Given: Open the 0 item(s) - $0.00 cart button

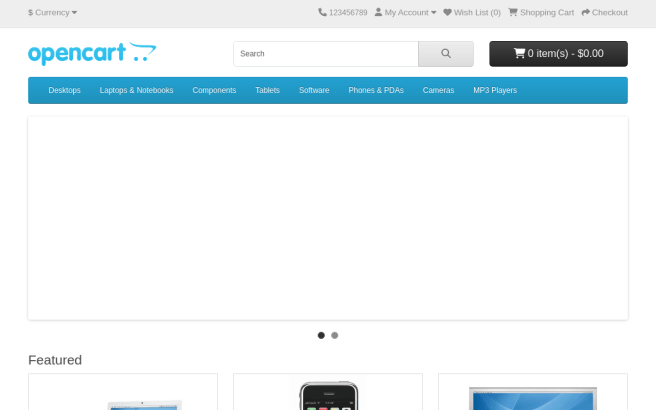Looking at the screenshot, I should click(x=559, y=54).
